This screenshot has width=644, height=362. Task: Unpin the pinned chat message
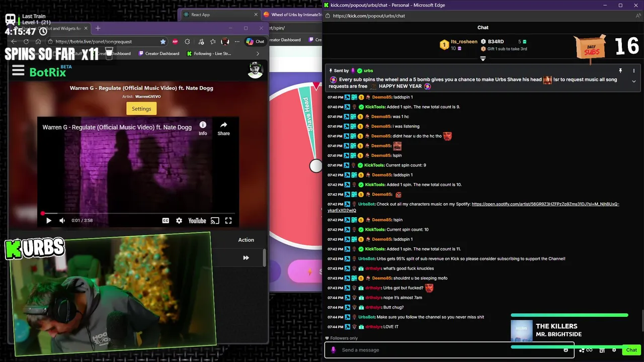point(620,71)
